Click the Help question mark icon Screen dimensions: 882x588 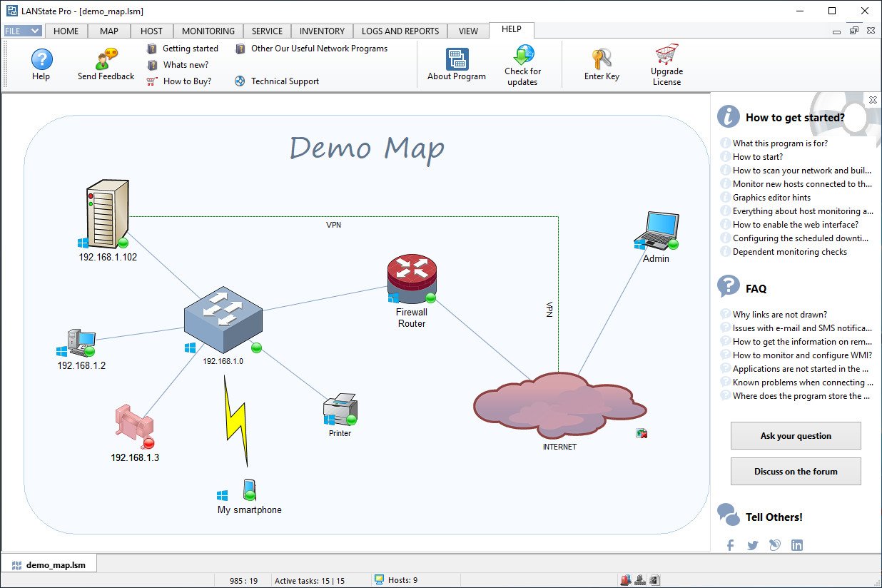(41, 59)
